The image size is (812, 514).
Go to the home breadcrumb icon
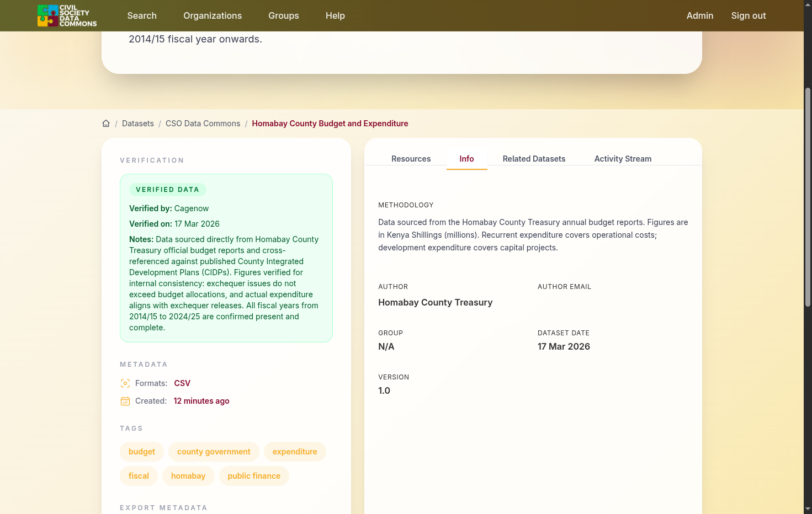(x=106, y=124)
